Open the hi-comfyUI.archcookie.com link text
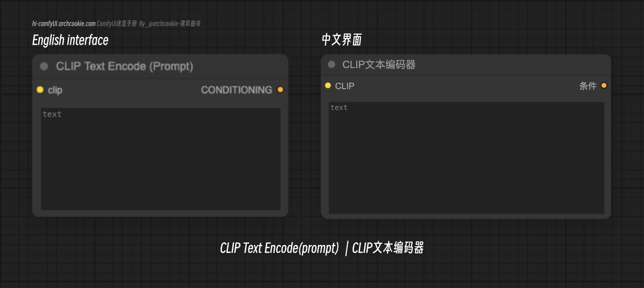 (x=64, y=24)
